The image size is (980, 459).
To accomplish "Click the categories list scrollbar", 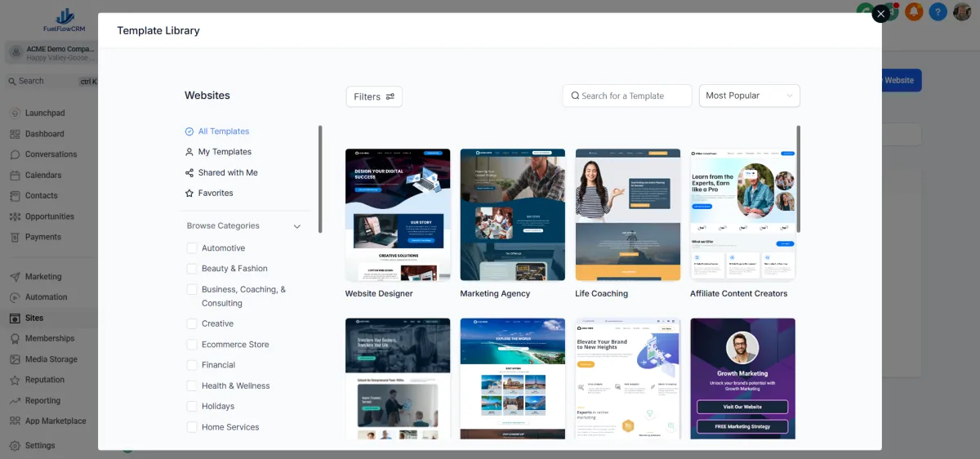I will coord(320,179).
